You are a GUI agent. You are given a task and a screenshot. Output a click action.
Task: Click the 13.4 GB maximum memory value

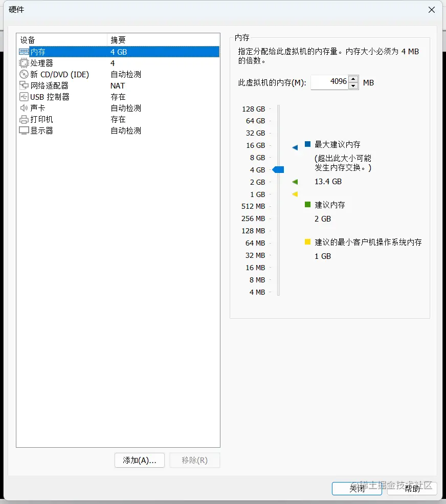[328, 182]
